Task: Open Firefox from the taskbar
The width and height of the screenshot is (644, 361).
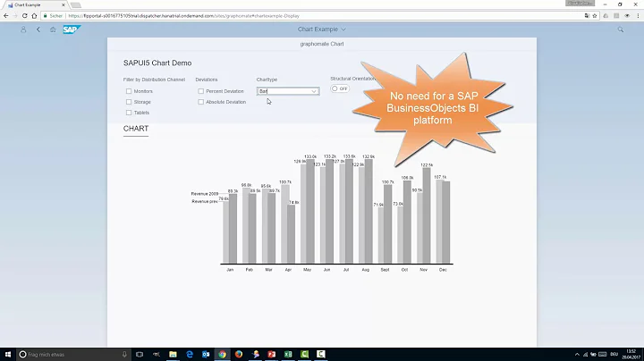Action: click(x=239, y=354)
